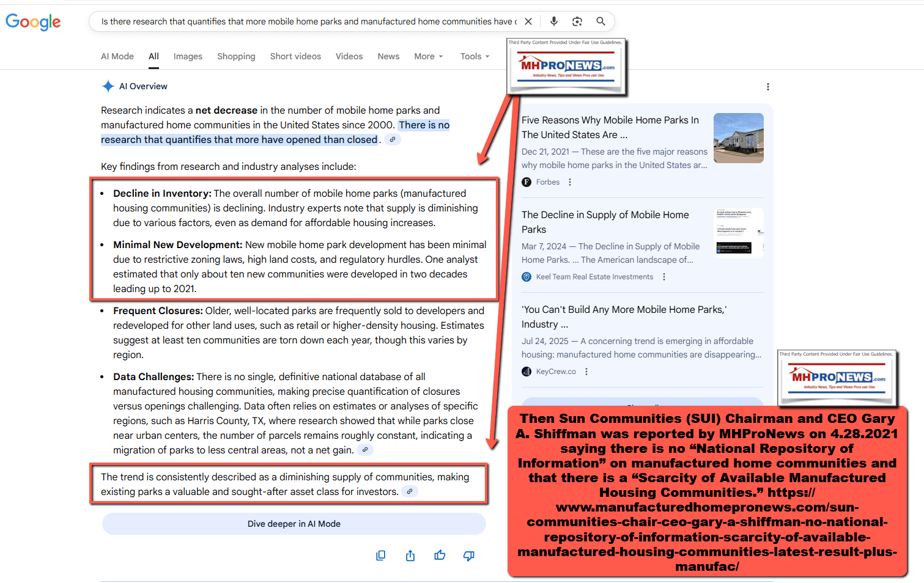Click the microphone voice search icon
The width and height of the screenshot is (924, 583).
tap(553, 21)
